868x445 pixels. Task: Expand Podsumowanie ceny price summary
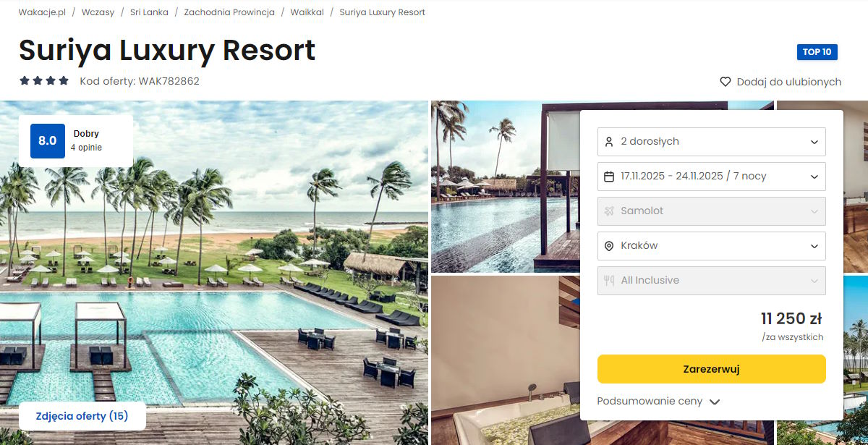[x=659, y=402]
